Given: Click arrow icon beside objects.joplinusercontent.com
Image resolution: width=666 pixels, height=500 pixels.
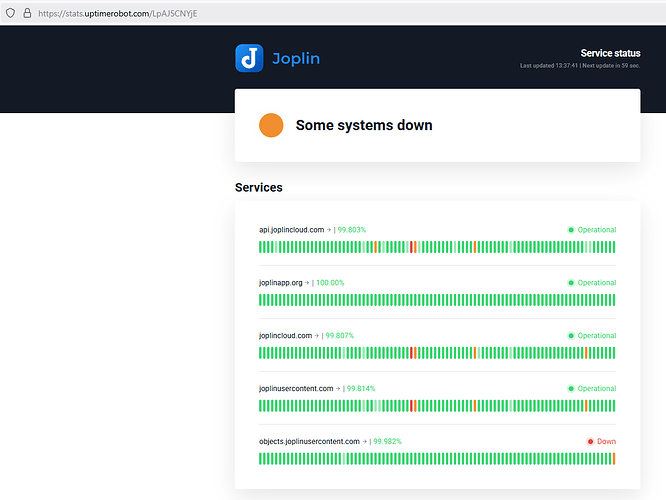Looking at the screenshot, I should click(364, 441).
